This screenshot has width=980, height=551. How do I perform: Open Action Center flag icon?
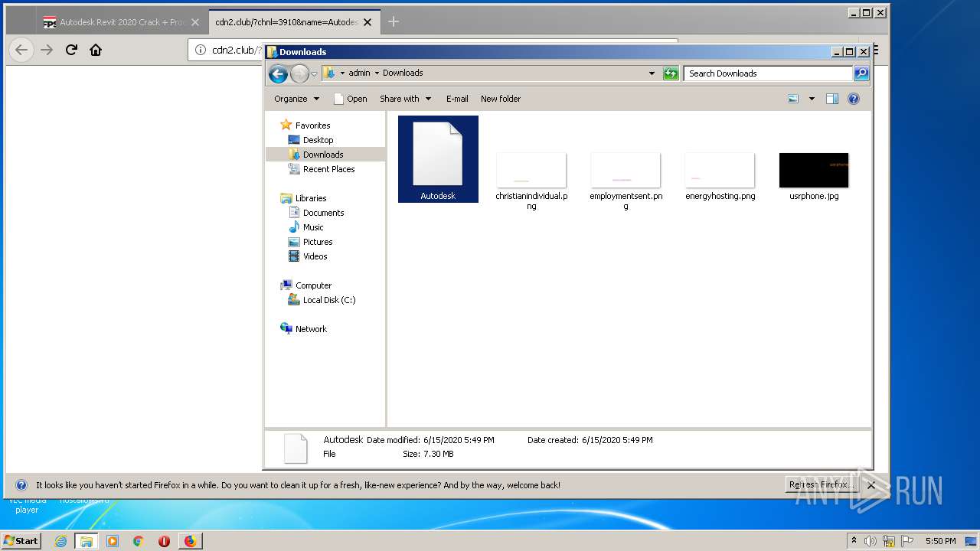907,541
